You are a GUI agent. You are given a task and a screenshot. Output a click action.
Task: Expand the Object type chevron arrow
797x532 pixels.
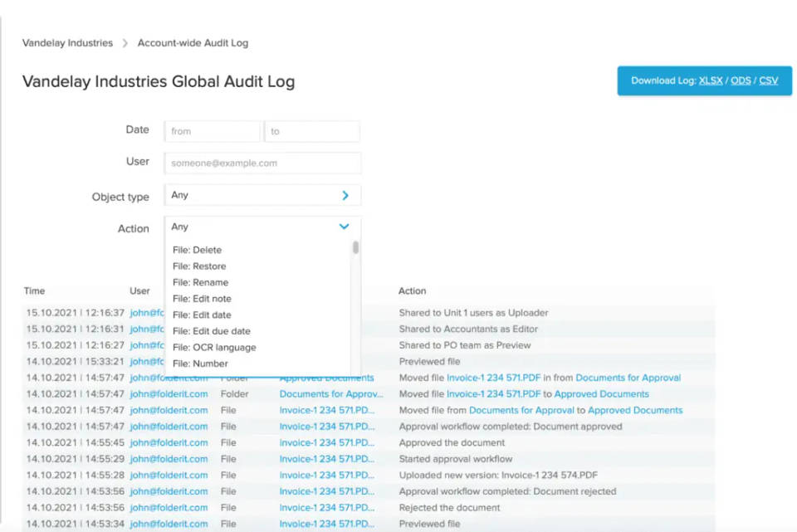pyautogui.click(x=345, y=196)
